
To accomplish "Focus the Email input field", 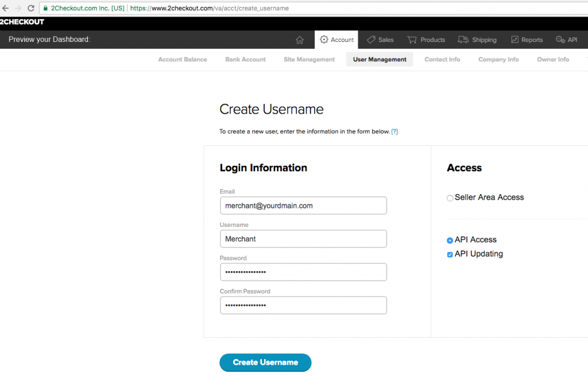I will (303, 206).
